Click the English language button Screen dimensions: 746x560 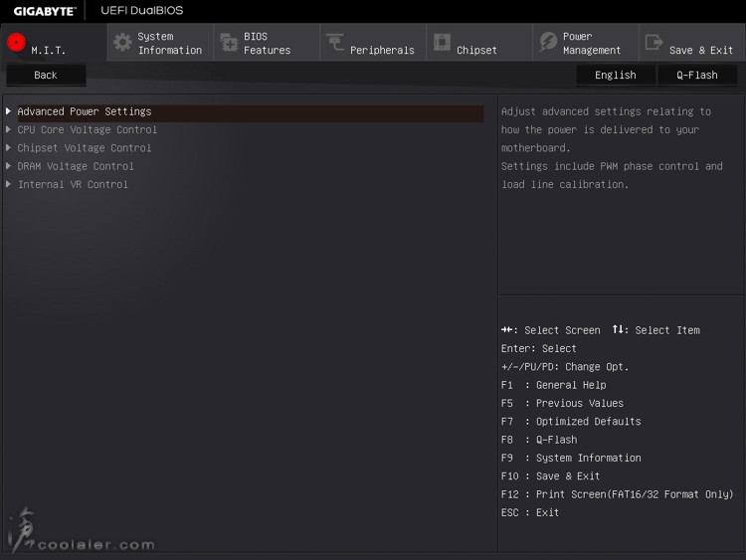pos(615,76)
